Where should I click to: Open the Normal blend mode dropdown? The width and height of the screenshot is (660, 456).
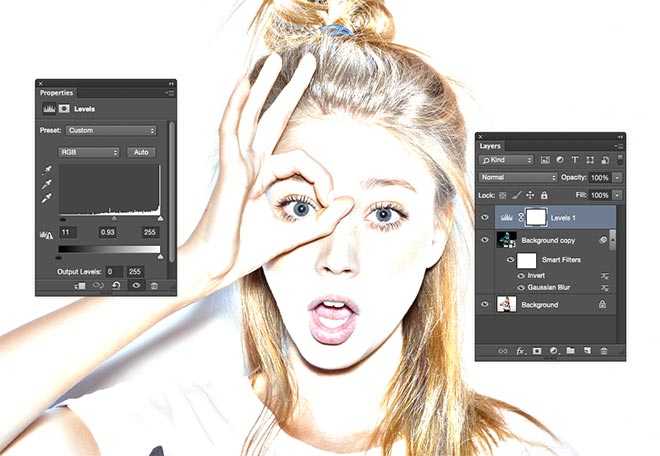tap(517, 177)
